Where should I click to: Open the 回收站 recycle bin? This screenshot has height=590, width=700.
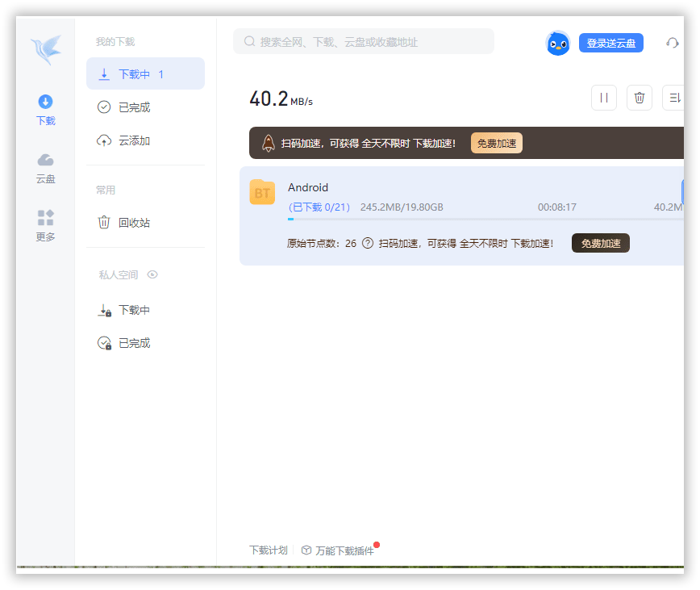click(x=145, y=223)
